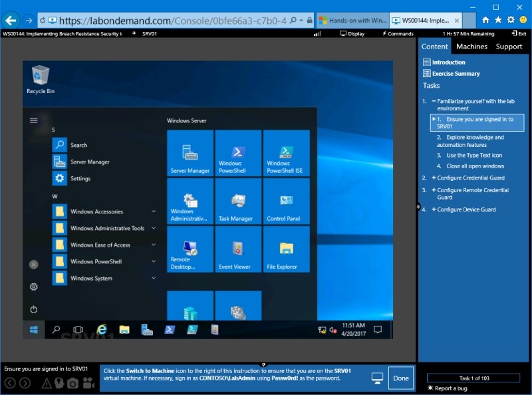Expand Configure Device Guard task
Screen dimensions: 532x395
tap(434, 209)
